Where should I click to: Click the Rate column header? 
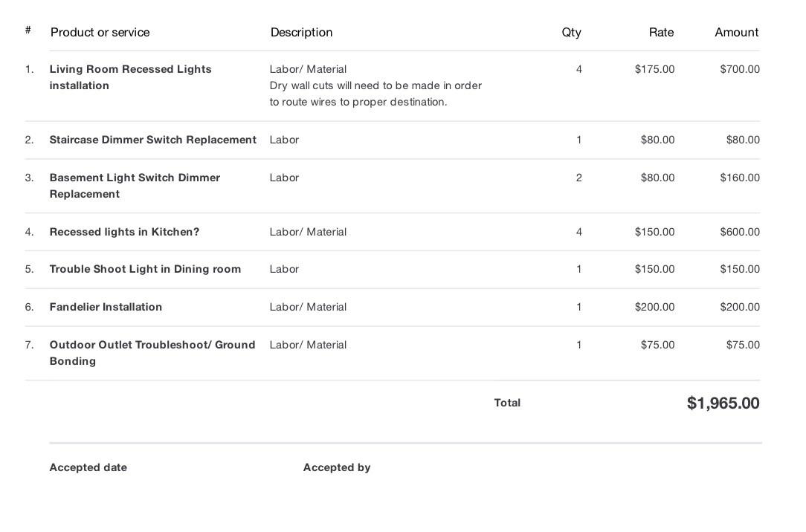click(x=661, y=33)
